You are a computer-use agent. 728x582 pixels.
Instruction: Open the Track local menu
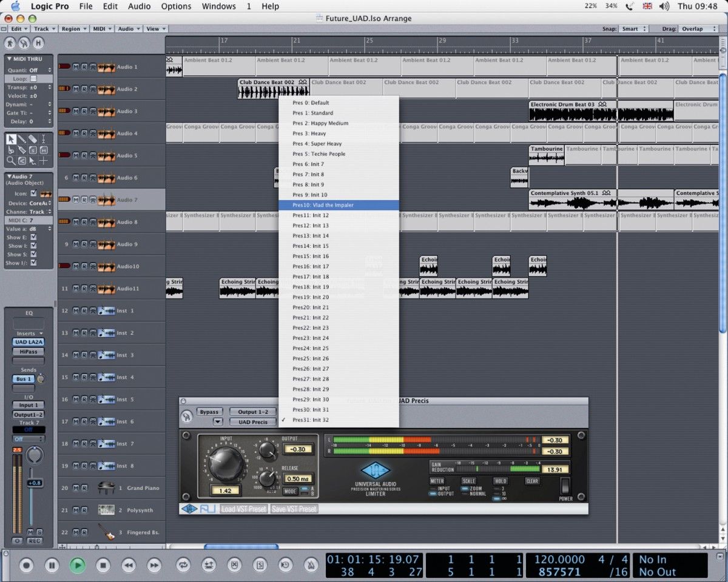(x=45, y=28)
